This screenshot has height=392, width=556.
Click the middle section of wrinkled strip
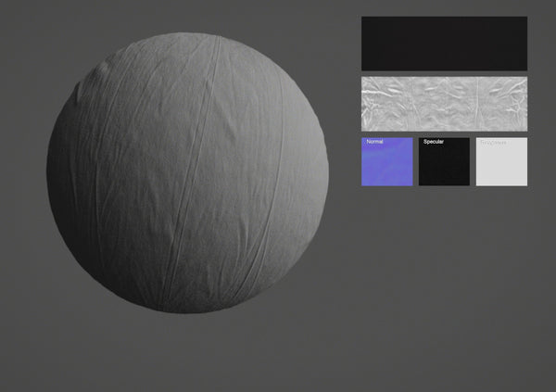pos(444,103)
